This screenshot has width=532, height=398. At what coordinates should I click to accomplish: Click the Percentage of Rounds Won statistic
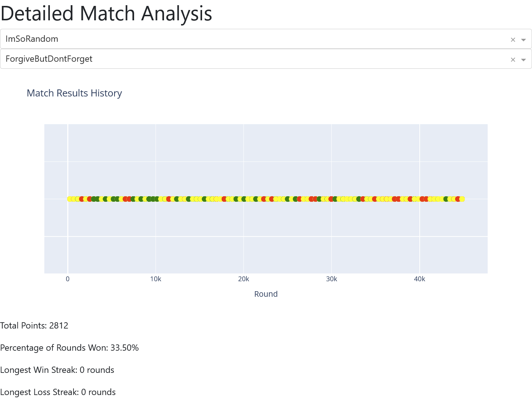click(x=69, y=348)
